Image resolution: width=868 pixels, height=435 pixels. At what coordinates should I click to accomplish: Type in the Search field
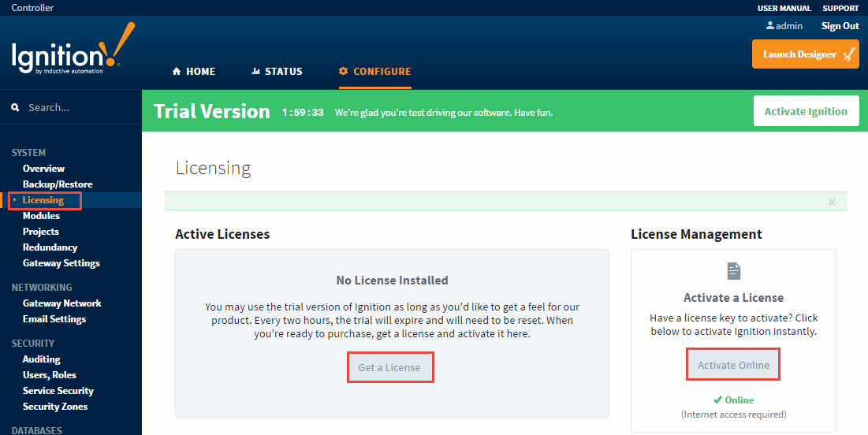tap(79, 107)
